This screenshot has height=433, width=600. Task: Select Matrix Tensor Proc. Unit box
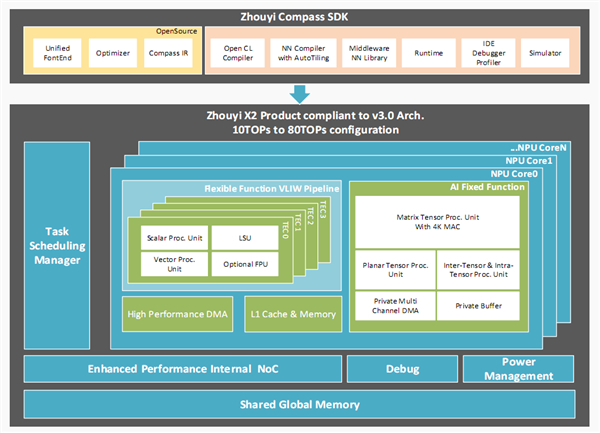click(437, 222)
